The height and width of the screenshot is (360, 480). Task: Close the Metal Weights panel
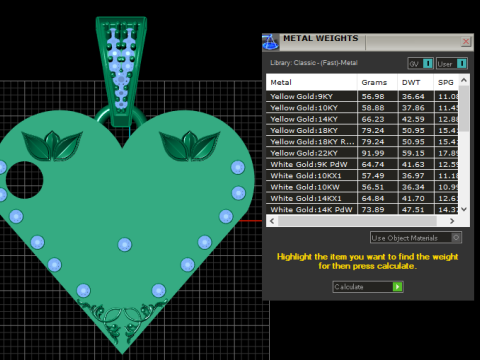466,42
